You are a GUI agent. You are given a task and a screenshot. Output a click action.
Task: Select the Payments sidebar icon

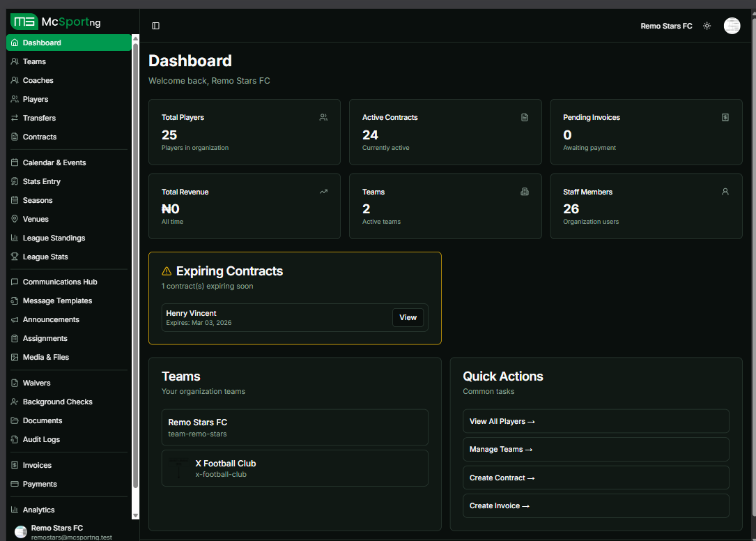[14, 484]
